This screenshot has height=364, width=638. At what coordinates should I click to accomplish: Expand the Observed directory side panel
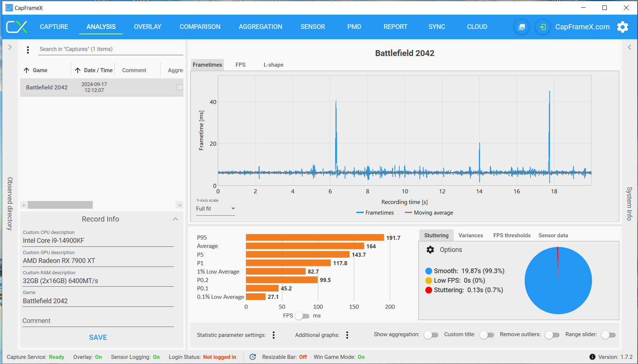click(x=10, y=47)
